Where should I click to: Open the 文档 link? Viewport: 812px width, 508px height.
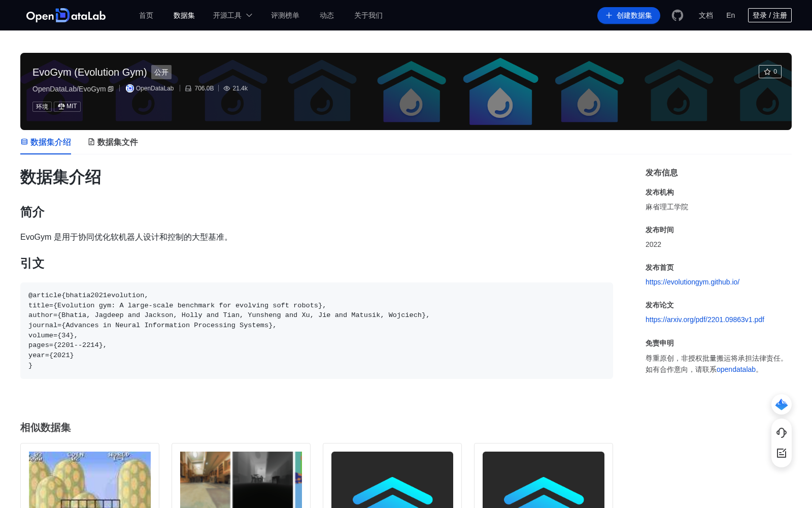pos(706,15)
